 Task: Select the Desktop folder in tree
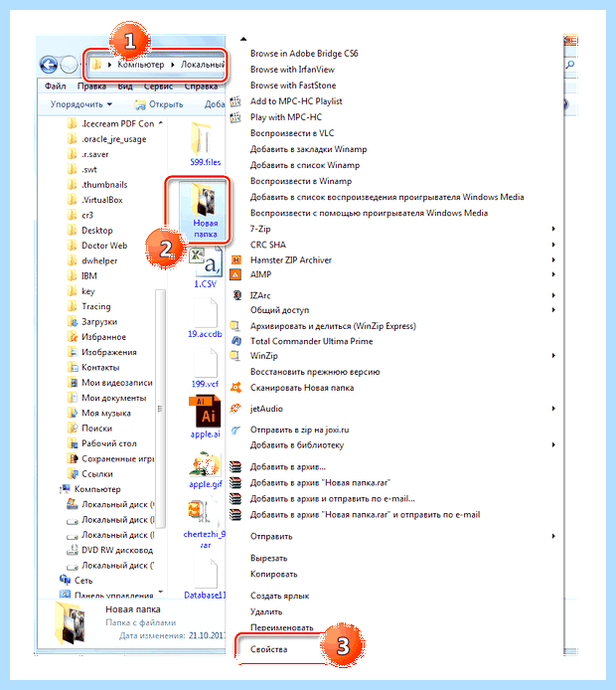[x=97, y=231]
